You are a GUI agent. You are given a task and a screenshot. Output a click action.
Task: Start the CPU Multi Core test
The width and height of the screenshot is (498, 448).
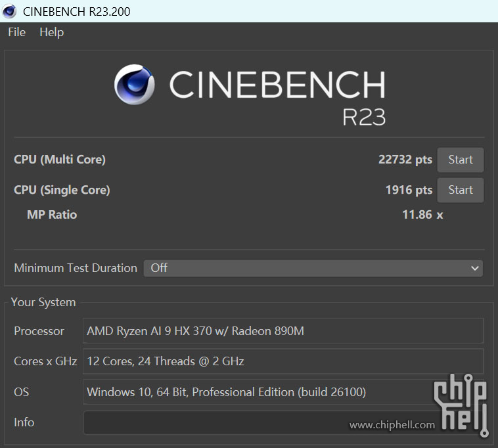click(460, 160)
